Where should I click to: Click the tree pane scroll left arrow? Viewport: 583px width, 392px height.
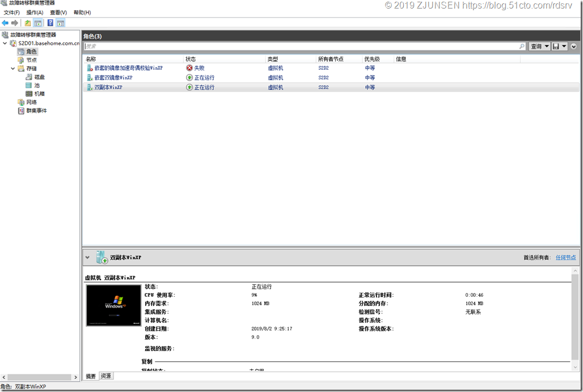point(4,377)
